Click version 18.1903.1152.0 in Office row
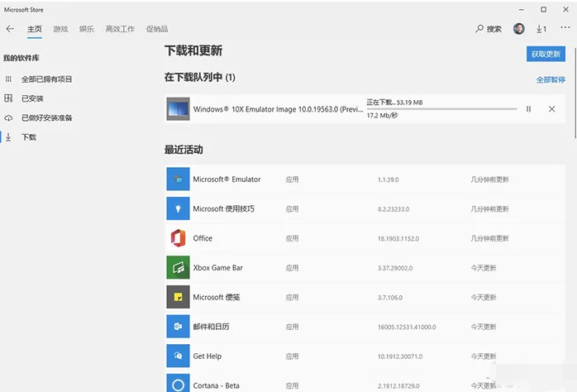Image resolution: width=577 pixels, height=392 pixels. (398, 238)
